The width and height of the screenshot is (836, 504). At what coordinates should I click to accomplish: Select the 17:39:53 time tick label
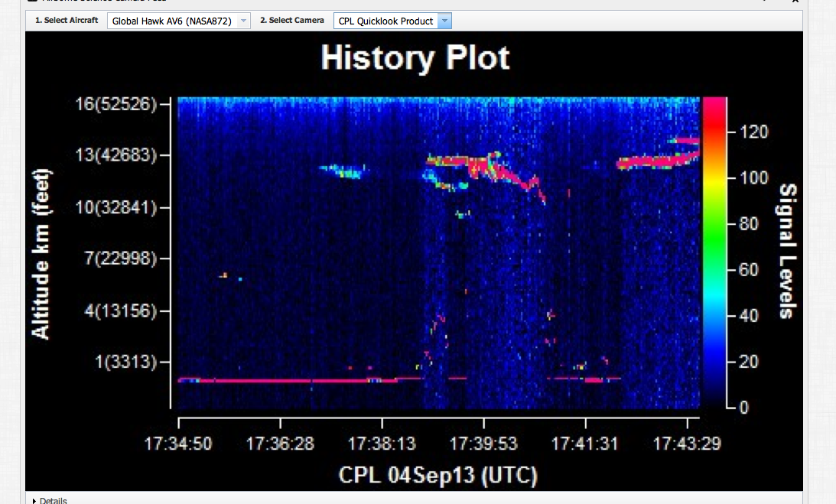(x=483, y=444)
